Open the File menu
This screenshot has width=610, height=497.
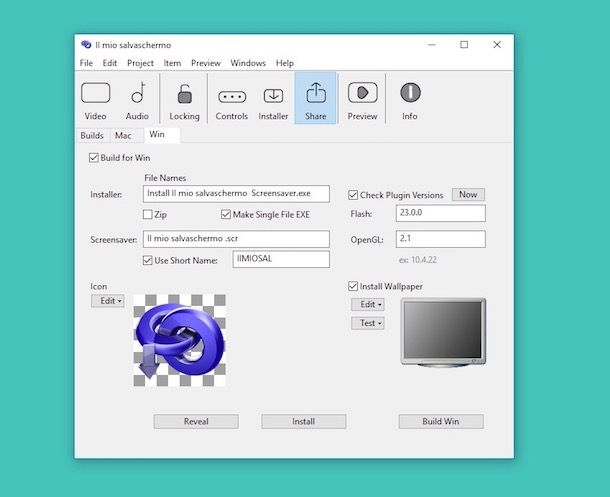[86, 63]
